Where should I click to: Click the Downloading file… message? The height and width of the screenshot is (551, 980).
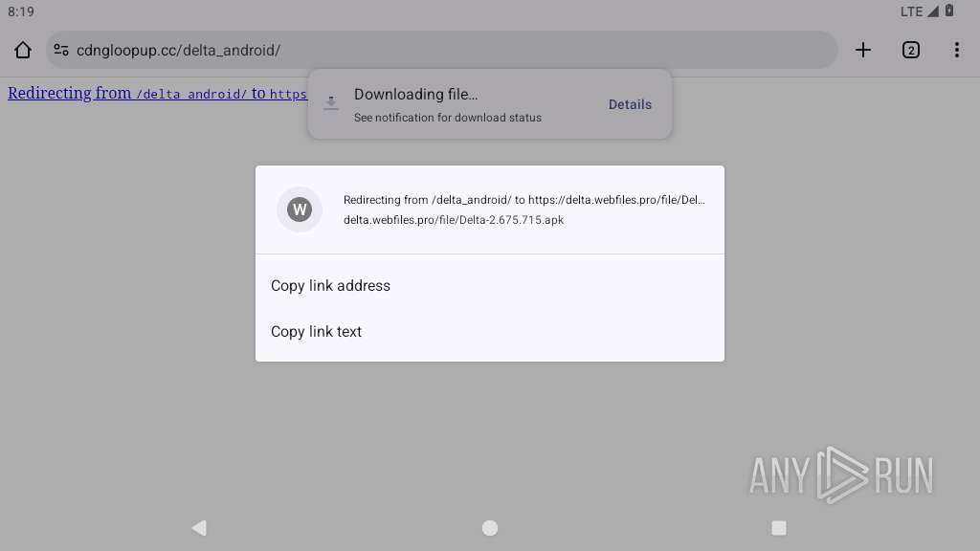(415, 95)
